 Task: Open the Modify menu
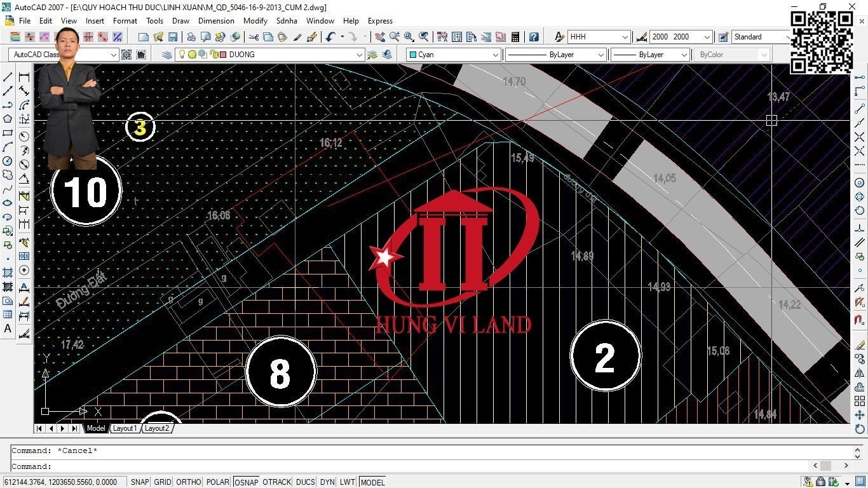[x=255, y=21]
